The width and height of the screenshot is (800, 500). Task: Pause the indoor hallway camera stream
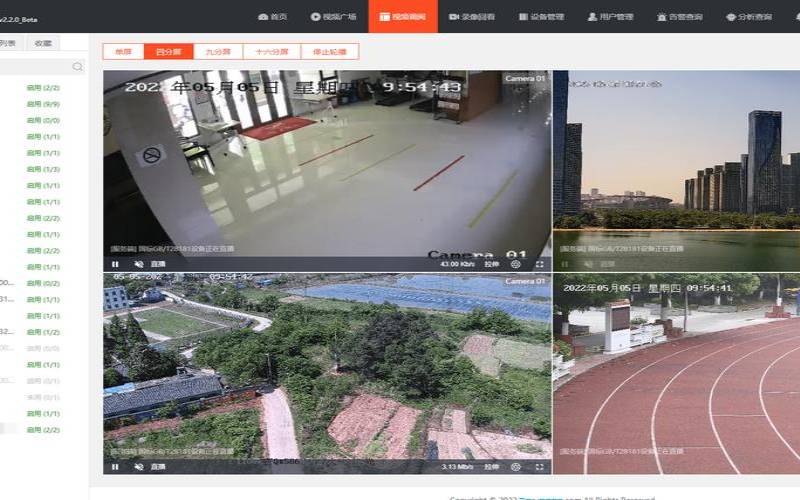pyautogui.click(x=115, y=264)
